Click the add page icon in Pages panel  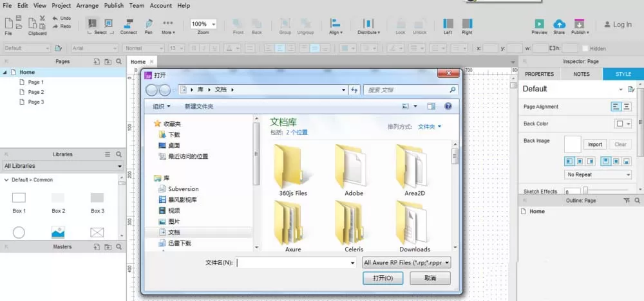[x=97, y=62]
